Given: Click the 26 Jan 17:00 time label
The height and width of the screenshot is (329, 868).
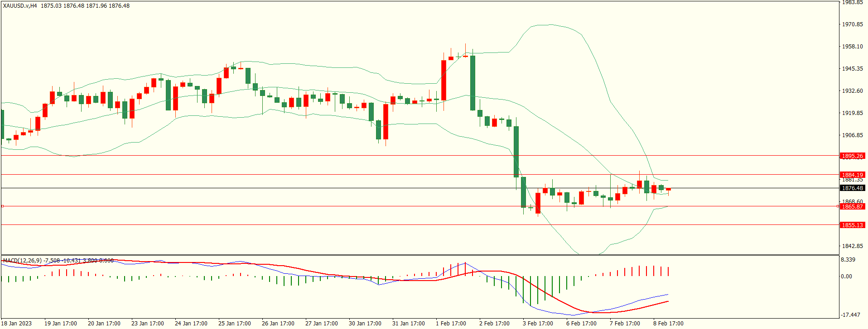Looking at the screenshot, I should 278,324.
